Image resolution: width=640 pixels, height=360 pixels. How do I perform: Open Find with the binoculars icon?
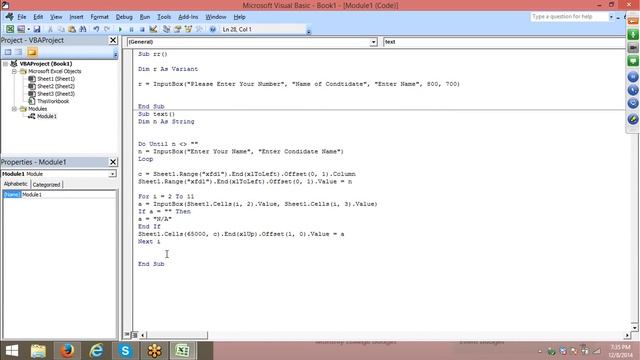tap(83, 29)
